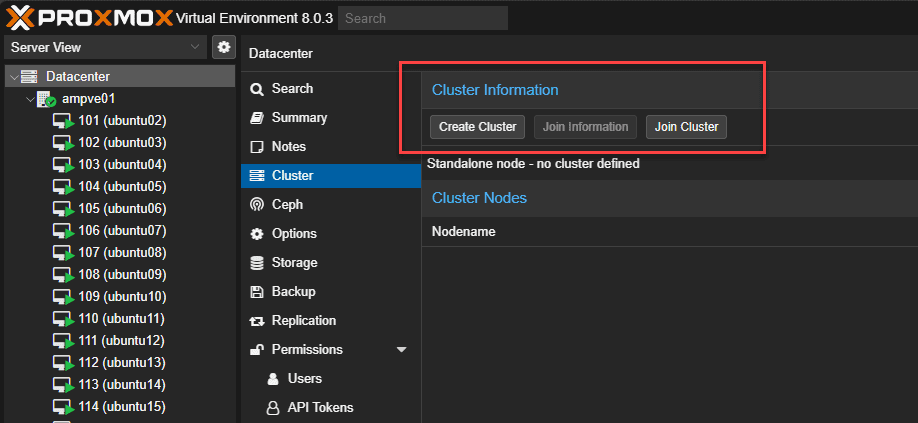Click the VM icon for 103 (ubuntu04)
Image resolution: width=918 pixels, height=423 pixels.
coord(63,166)
